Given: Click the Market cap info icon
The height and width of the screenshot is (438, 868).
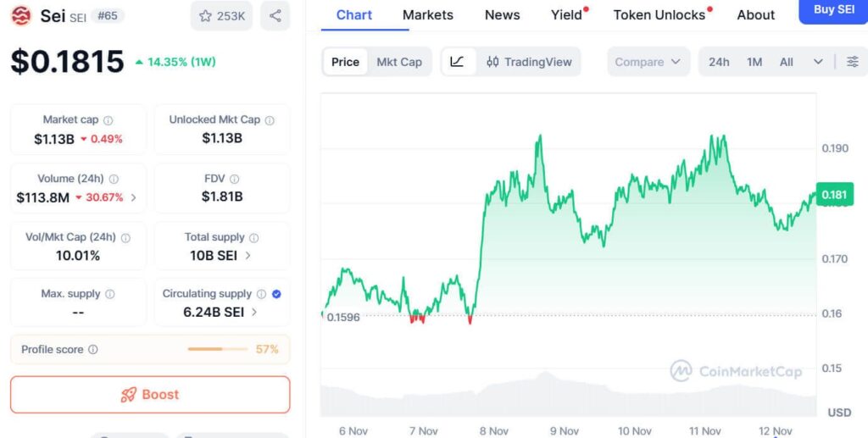Looking at the screenshot, I should coord(108,120).
